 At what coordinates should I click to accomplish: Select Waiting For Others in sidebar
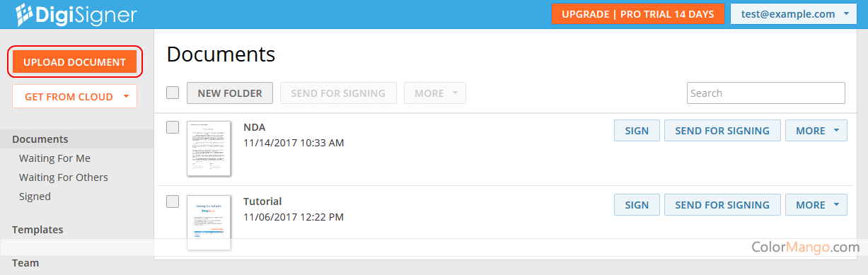64,177
